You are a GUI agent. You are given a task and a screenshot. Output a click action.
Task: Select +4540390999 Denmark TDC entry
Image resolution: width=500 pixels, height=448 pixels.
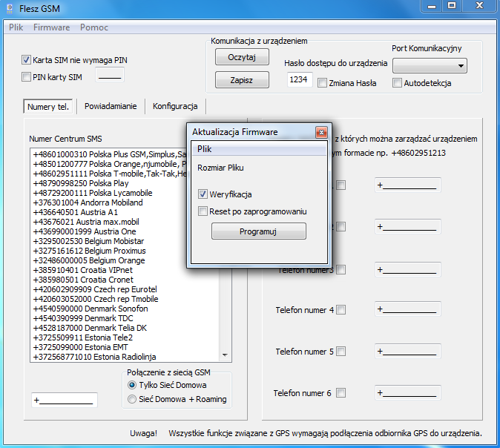(x=83, y=318)
